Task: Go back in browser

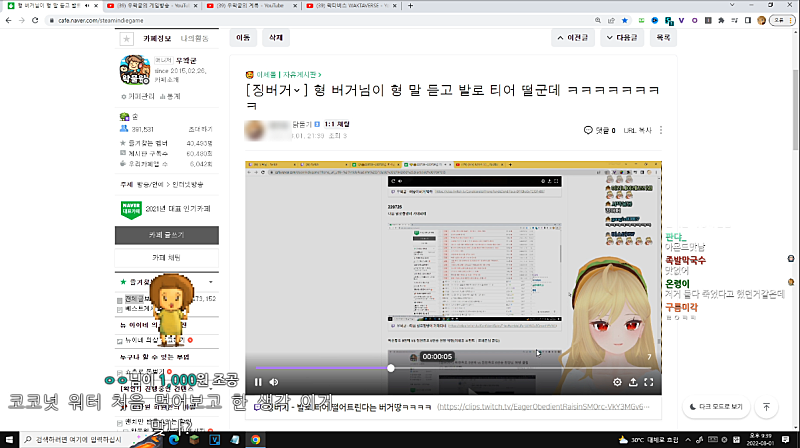Action: click(x=8, y=20)
